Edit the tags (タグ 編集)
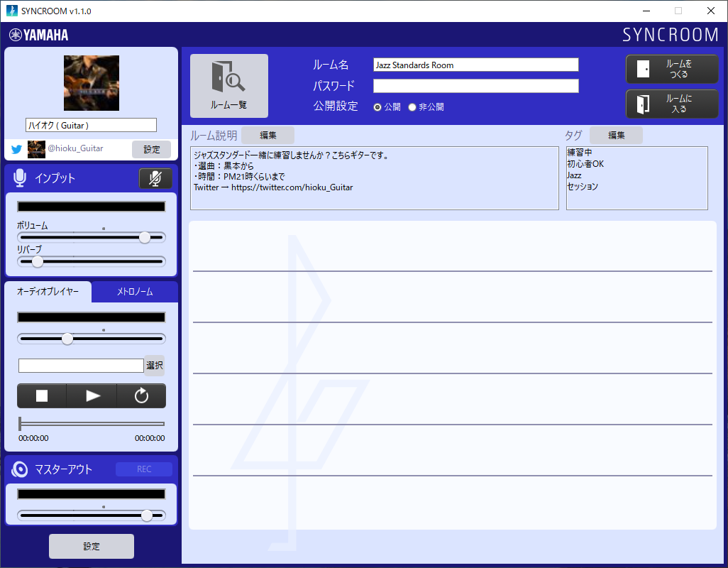Viewport: 728px width, 568px height. (616, 135)
